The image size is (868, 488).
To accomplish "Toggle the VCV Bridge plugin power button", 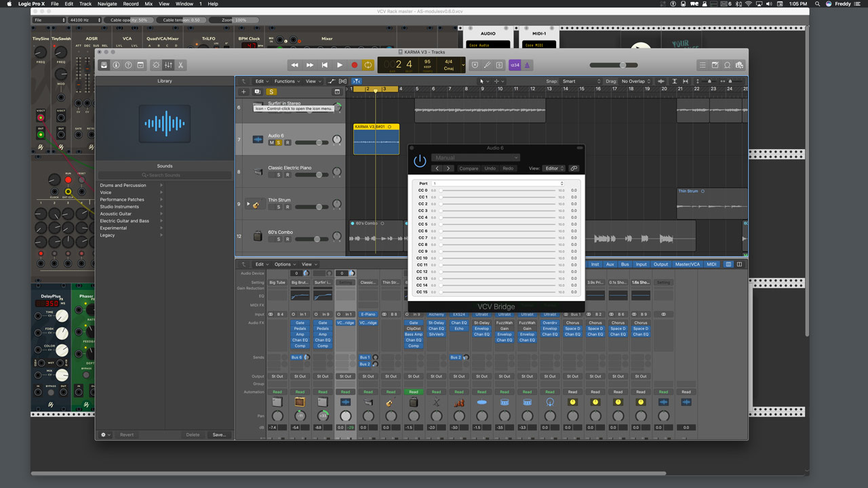I will [420, 161].
